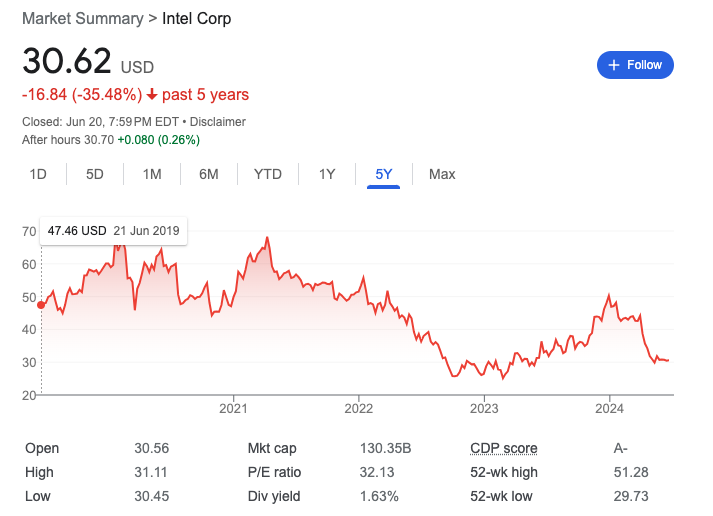Viewport: 713px width, 516px height.
Task: Click the 2021 axis label
Action: click(233, 408)
